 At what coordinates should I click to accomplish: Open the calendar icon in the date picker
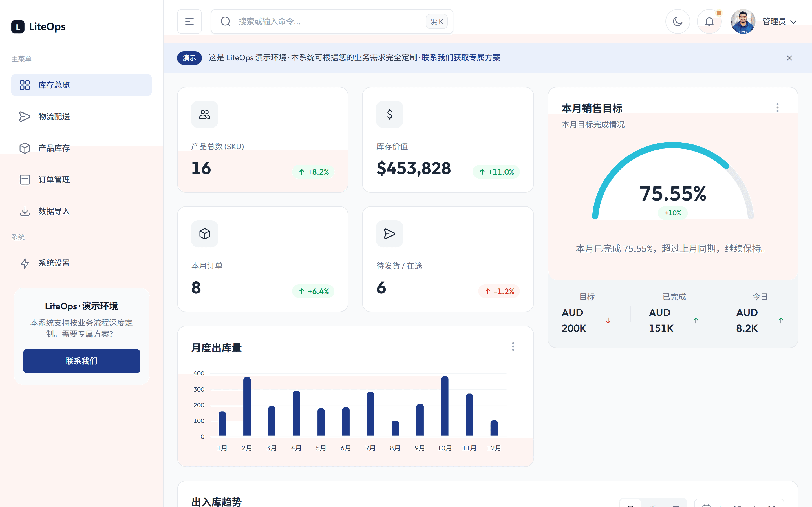[x=707, y=505]
